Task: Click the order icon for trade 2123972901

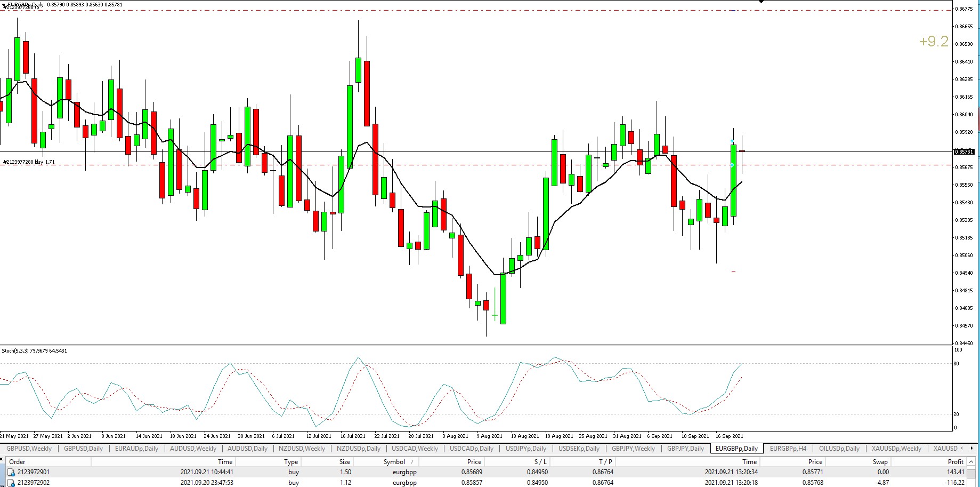Action: click(x=11, y=472)
